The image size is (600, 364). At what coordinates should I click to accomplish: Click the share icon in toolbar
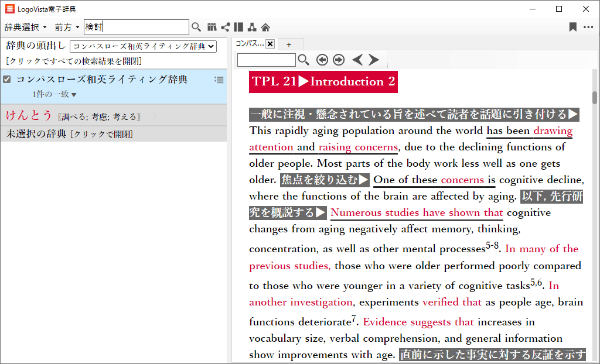pyautogui.click(x=225, y=27)
